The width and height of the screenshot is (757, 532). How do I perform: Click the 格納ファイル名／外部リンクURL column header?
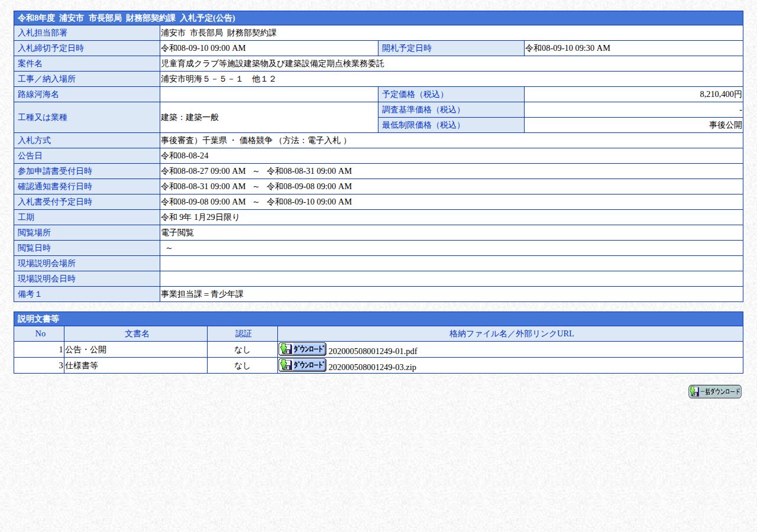click(x=510, y=334)
